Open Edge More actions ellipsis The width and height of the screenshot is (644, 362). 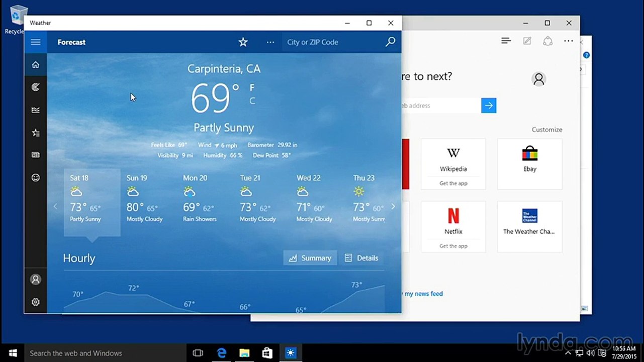569,41
